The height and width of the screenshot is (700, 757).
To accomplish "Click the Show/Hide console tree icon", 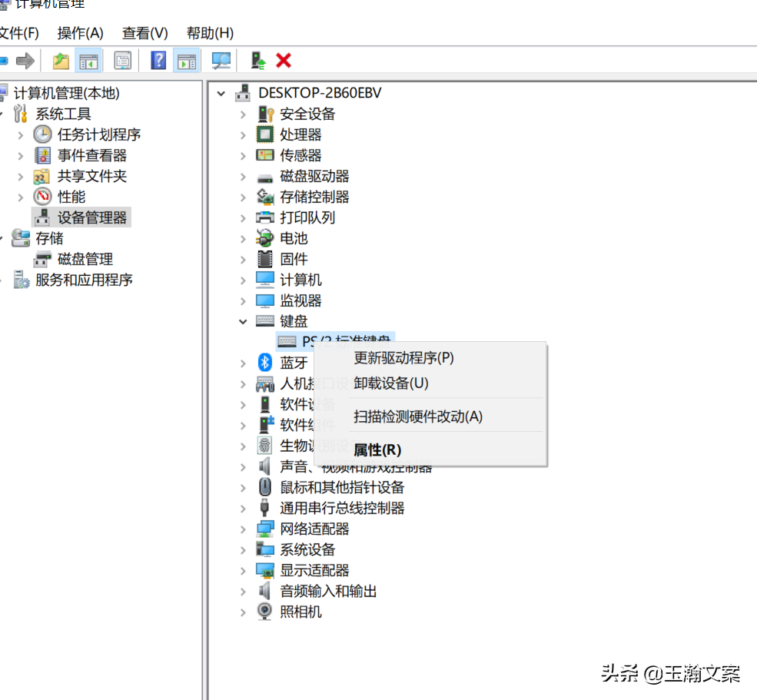I will point(89,60).
